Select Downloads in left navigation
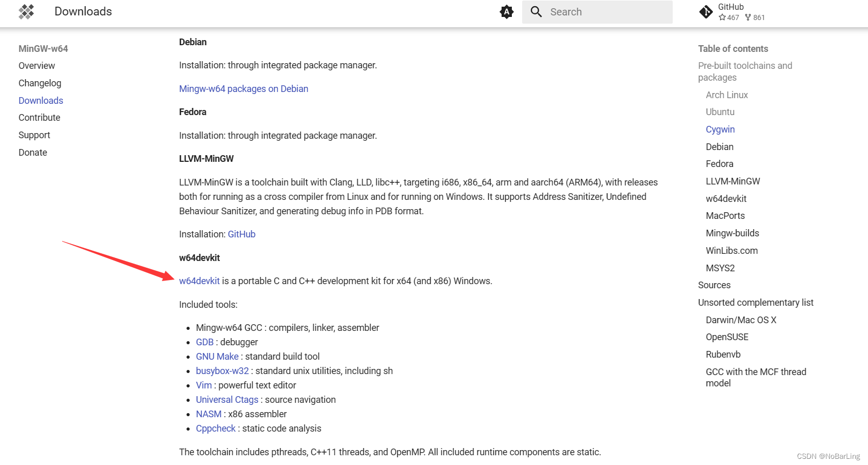This screenshot has width=868, height=465. click(x=41, y=101)
